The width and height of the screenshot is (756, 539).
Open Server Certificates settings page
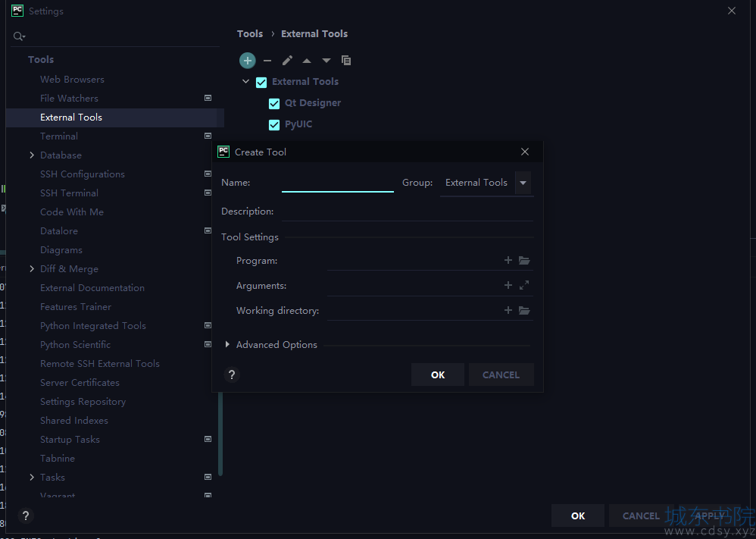pyautogui.click(x=80, y=383)
